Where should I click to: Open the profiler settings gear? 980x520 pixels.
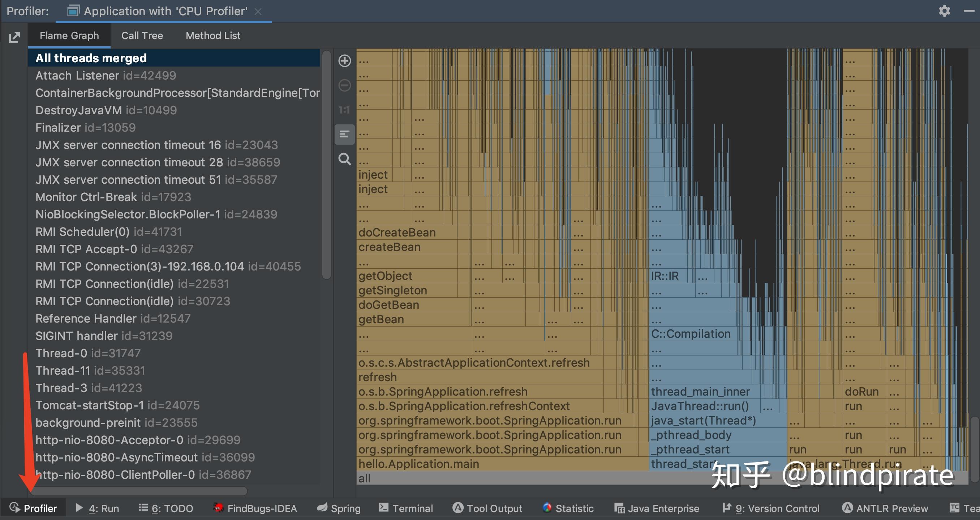945,10
